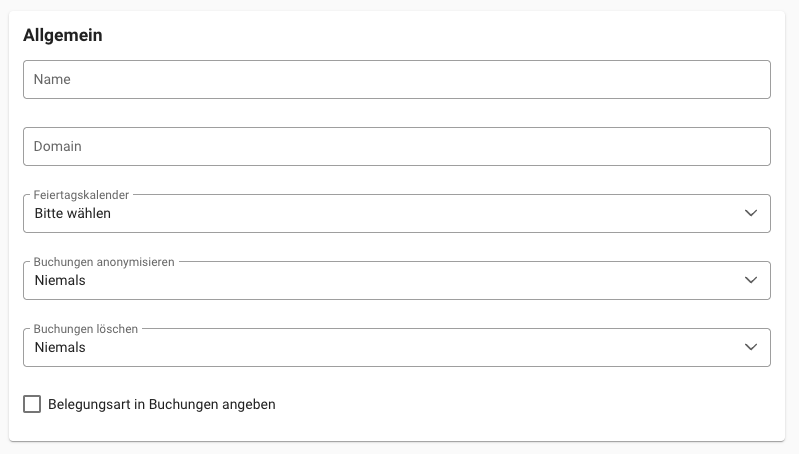Click the Feiertagskalender field label
The width and height of the screenshot is (799, 454).
point(81,195)
